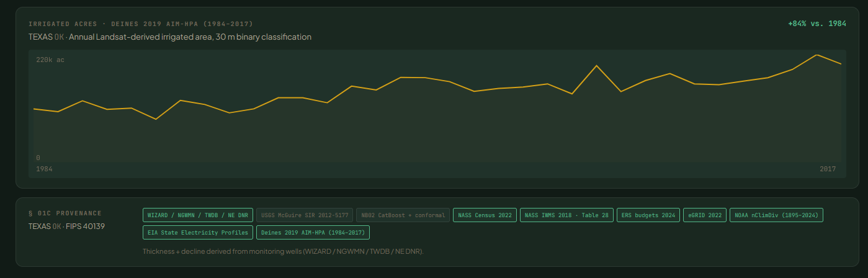Click the dimmed USGS McGuire SIR 2012-5177 chip

[x=305, y=215]
